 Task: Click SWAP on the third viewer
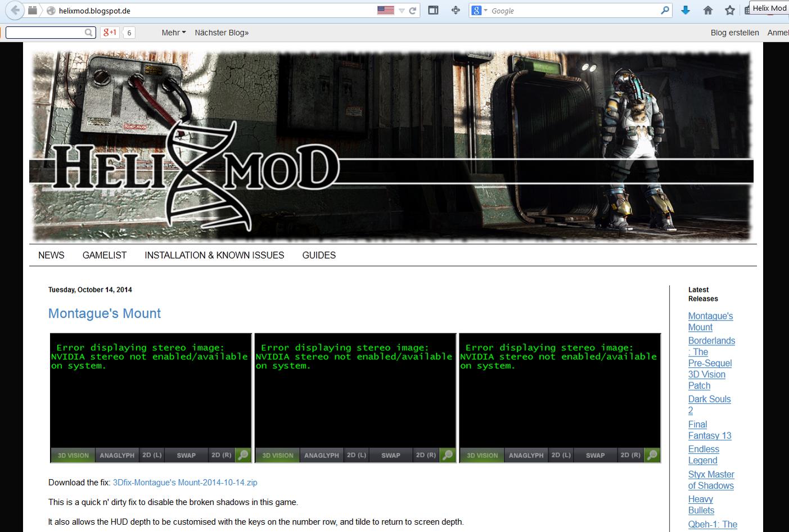[x=596, y=456]
